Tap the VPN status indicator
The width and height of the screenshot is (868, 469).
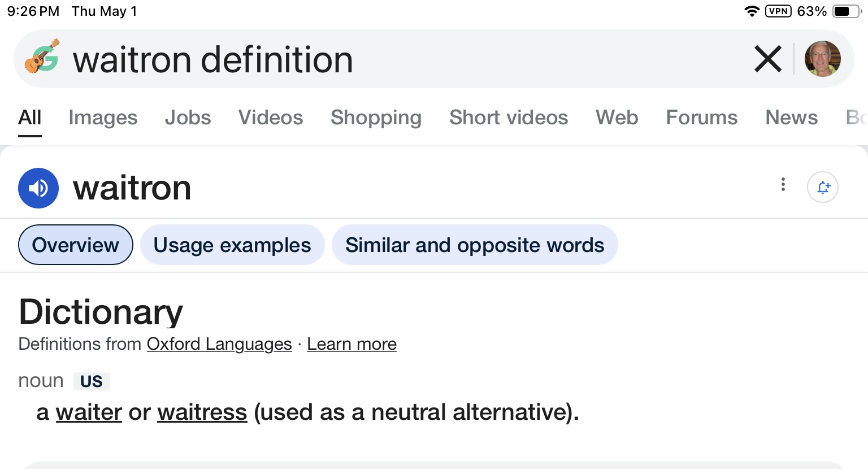(x=778, y=11)
